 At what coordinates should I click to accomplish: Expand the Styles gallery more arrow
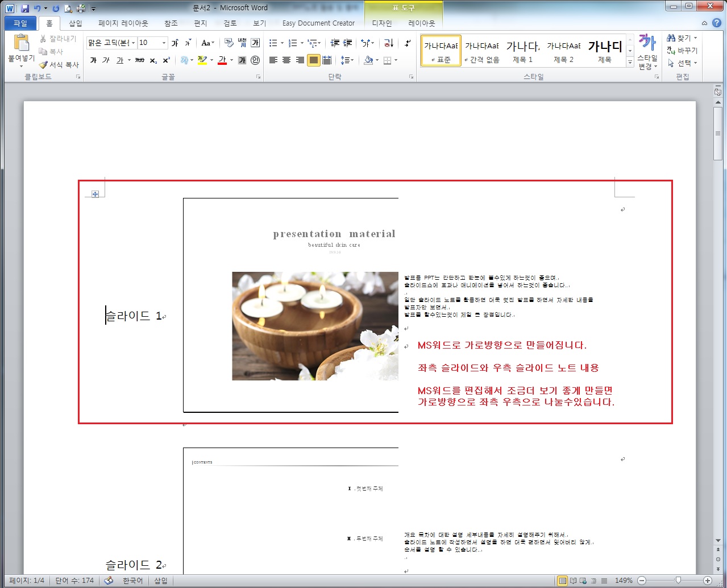coord(630,62)
